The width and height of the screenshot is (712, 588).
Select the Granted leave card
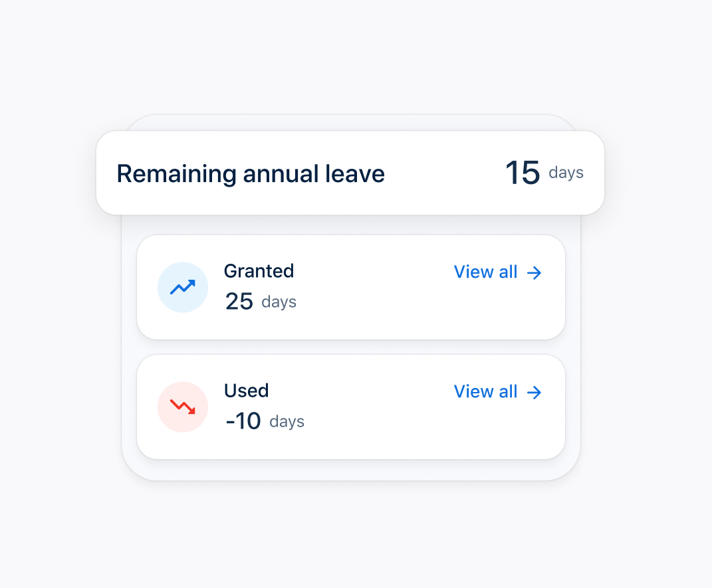coord(351,287)
